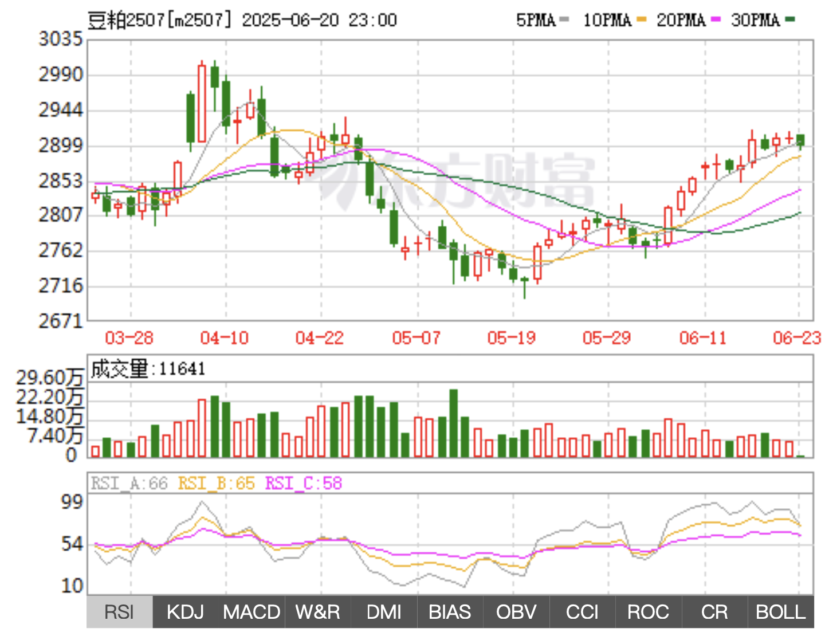Click the chart title 豆粕2507[m2507]
Viewport: 825px width, 644px height.
(x=160, y=21)
